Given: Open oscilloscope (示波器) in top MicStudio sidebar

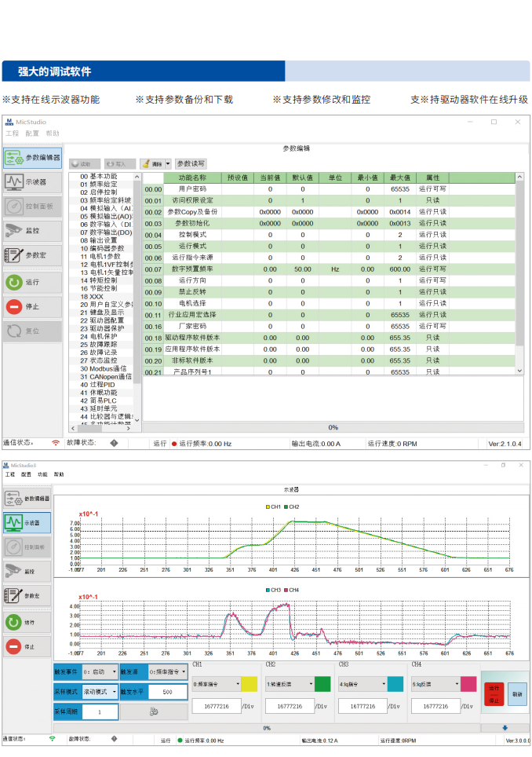Looking at the screenshot, I should pyautogui.click(x=32, y=182).
